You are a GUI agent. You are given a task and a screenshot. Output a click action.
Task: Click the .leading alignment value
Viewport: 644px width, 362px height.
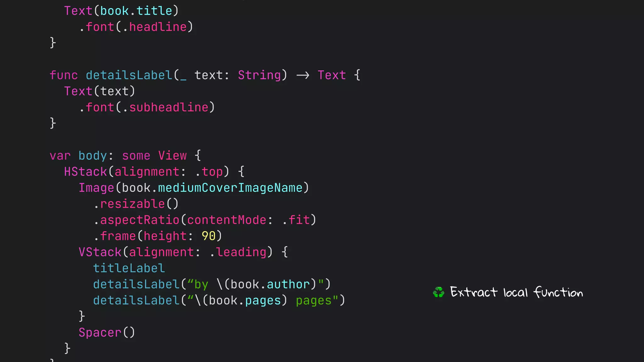[238, 252]
